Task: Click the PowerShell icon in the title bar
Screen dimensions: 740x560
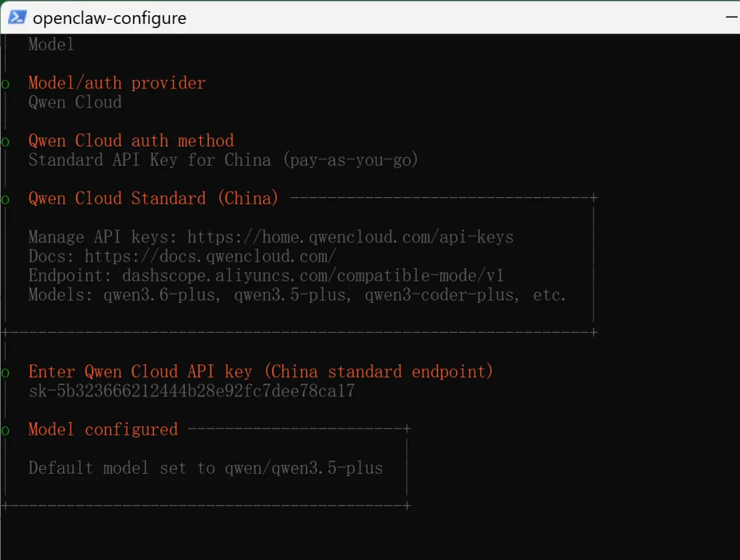Action: (x=17, y=17)
